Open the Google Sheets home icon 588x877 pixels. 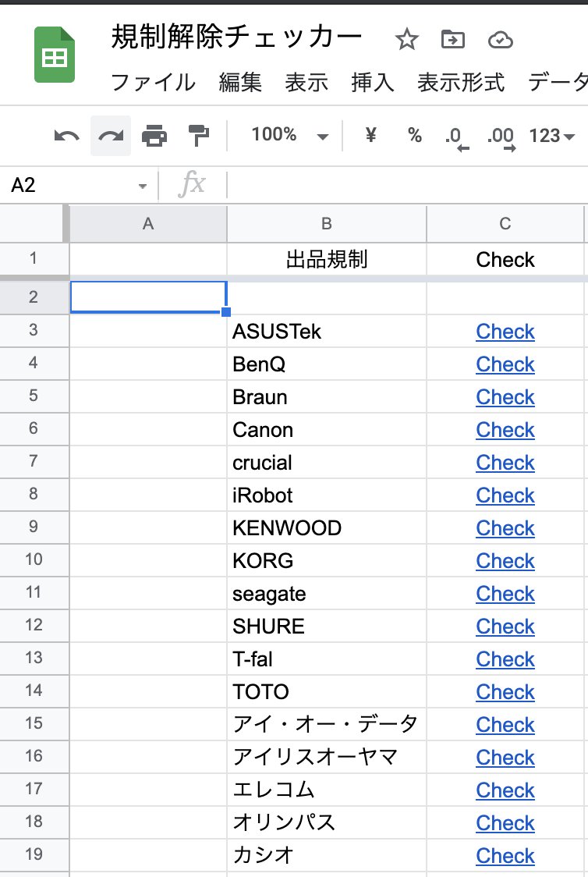[x=55, y=55]
